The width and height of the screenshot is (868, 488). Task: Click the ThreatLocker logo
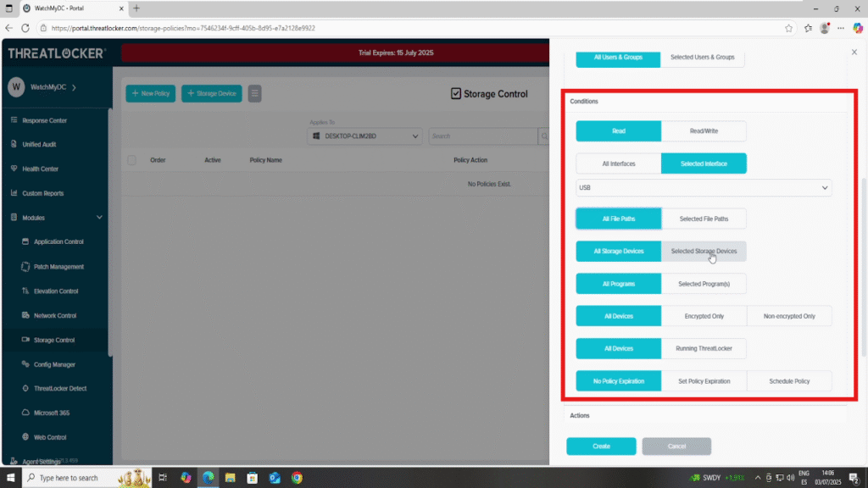coord(56,53)
